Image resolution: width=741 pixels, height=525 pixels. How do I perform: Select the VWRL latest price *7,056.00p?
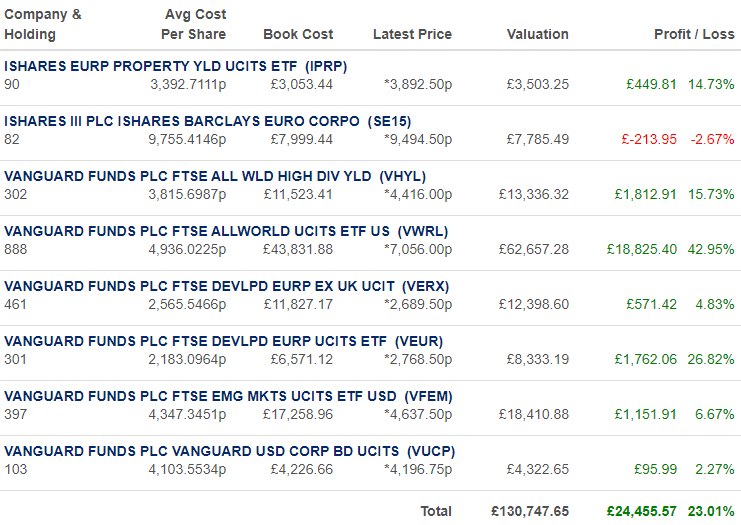pyautogui.click(x=418, y=250)
